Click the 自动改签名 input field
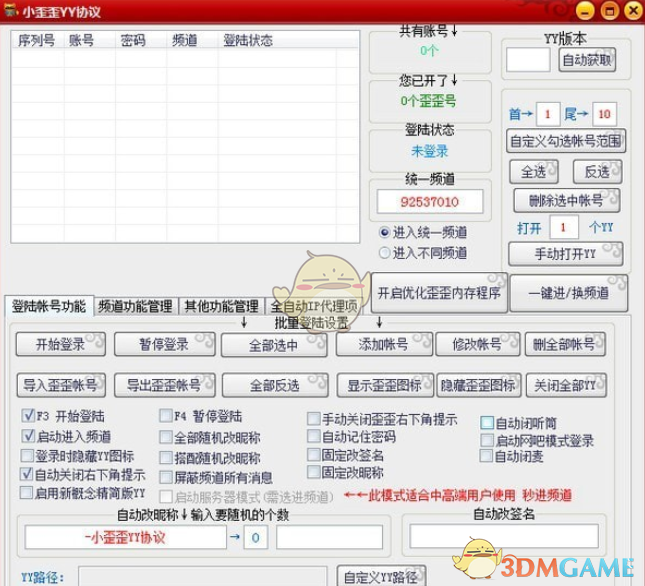 click(504, 536)
